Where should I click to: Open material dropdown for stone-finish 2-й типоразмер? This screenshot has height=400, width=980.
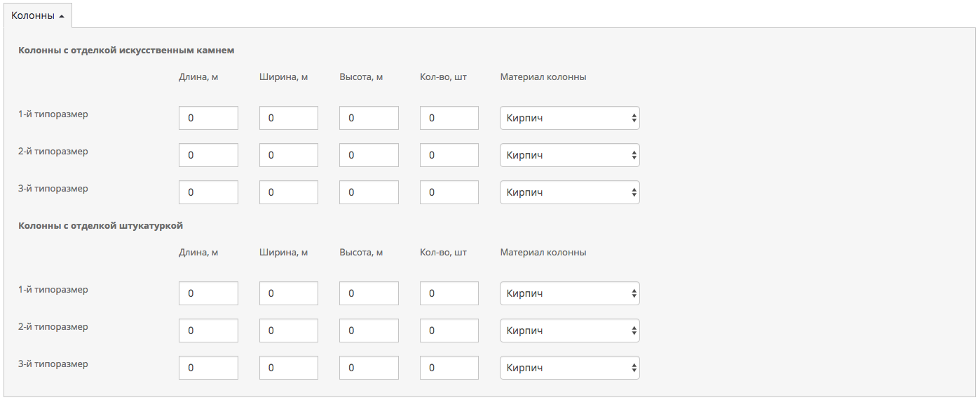tap(569, 155)
